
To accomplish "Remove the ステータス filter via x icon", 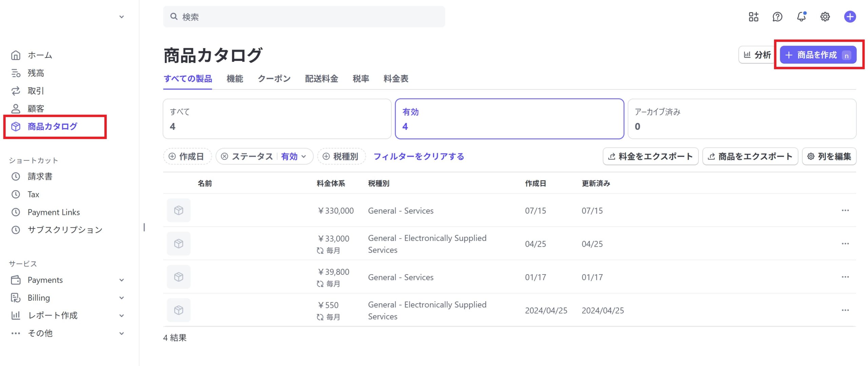I will point(224,157).
